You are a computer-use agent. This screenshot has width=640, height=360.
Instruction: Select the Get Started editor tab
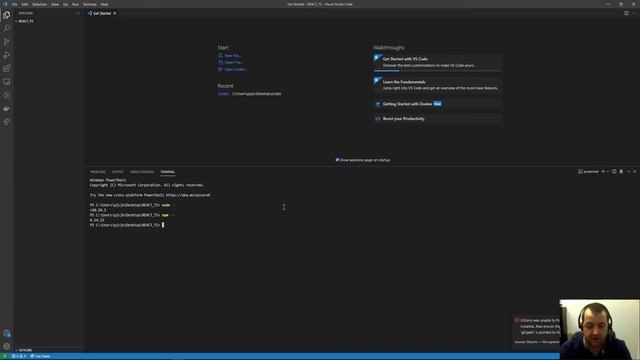click(x=102, y=13)
